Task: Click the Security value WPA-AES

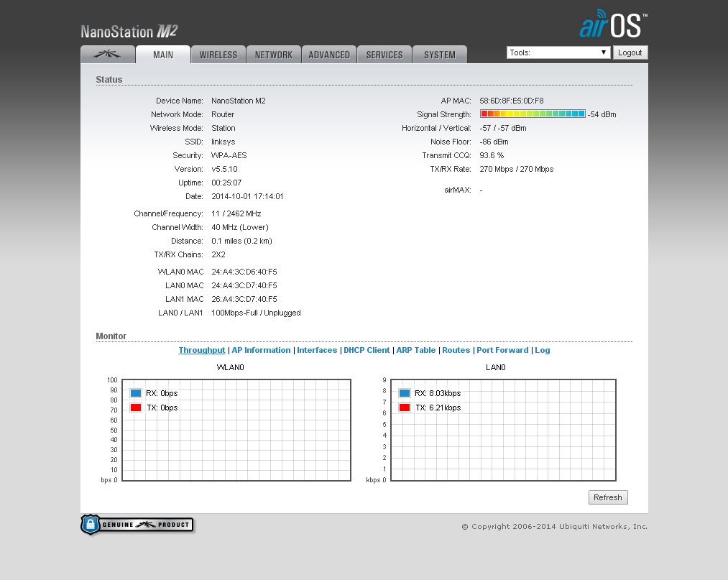Action: tap(229, 155)
